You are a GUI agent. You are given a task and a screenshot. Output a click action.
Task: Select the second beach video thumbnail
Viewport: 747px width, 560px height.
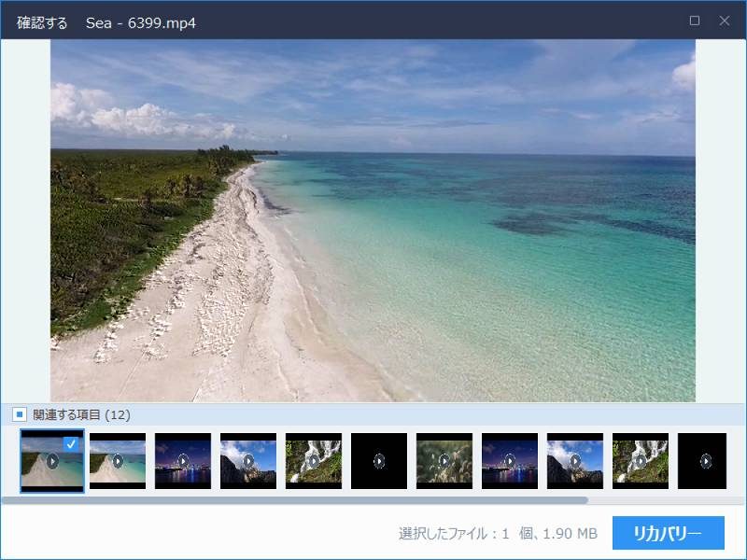point(118,460)
